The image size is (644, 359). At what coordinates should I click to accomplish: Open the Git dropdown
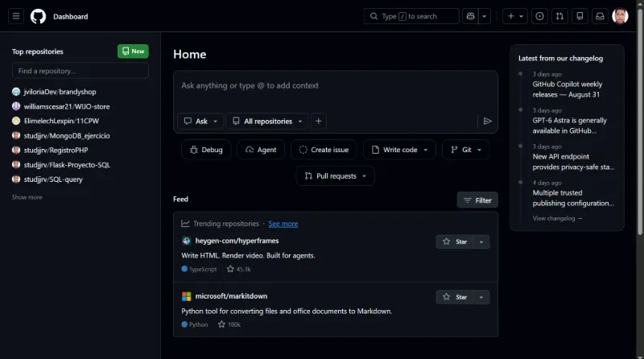[466, 150]
